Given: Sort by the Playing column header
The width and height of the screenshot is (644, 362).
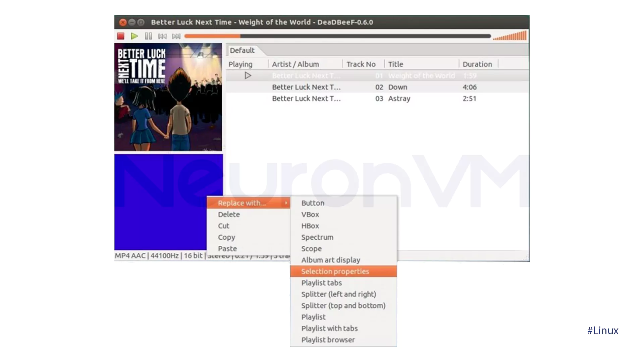Looking at the screenshot, I should click(247, 64).
